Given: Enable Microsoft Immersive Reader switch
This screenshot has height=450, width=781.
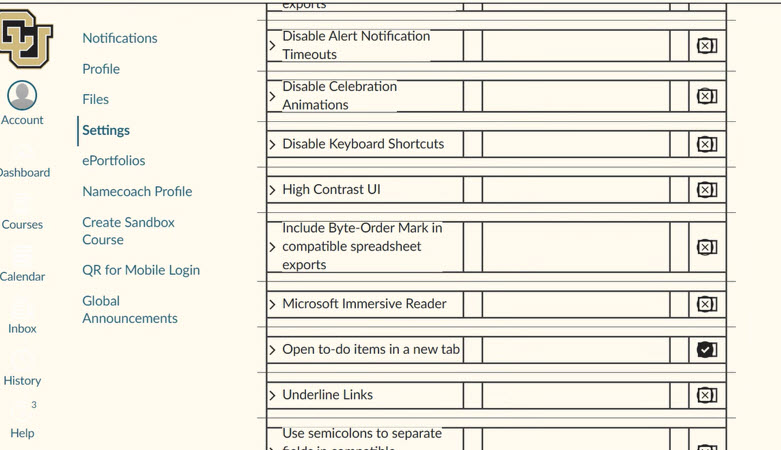Looking at the screenshot, I should [x=707, y=304].
